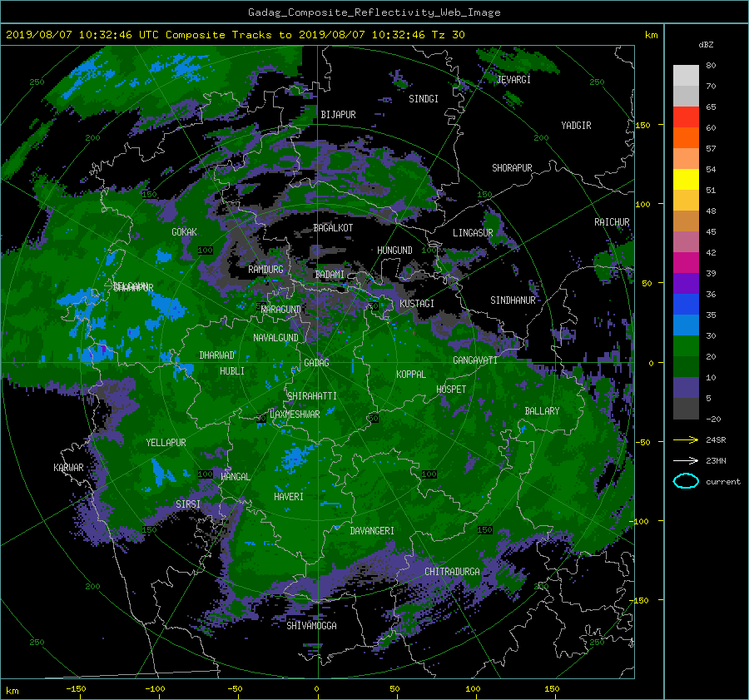Viewport: 749px width, 700px height.
Task: Click the CHITRADURGA city label
Action: pos(453,572)
